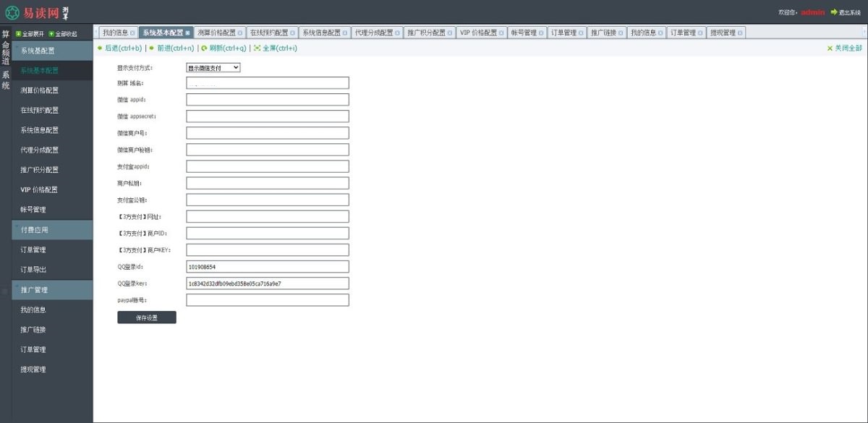Click the 商户私钥 input field
Screen dimensions: 868x423
pos(268,183)
